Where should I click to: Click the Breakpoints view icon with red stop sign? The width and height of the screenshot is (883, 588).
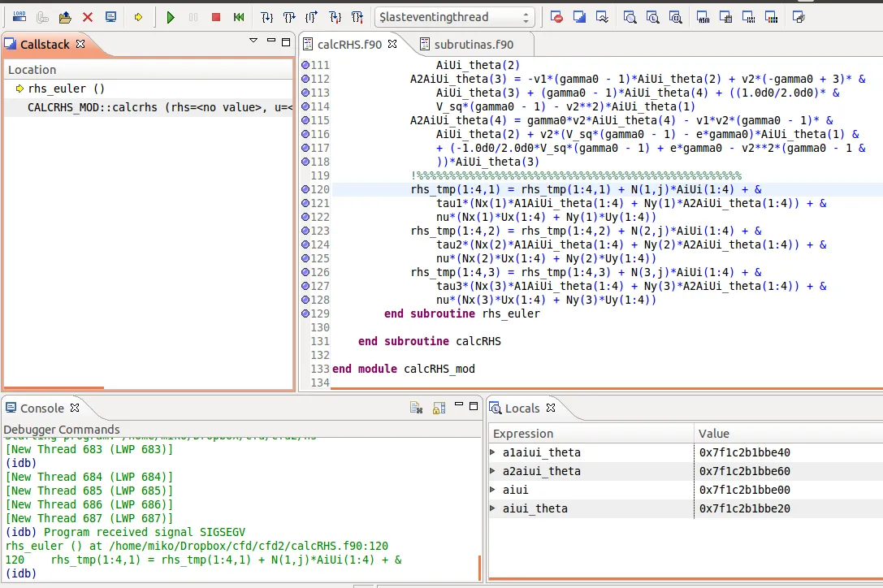pyautogui.click(x=556, y=17)
